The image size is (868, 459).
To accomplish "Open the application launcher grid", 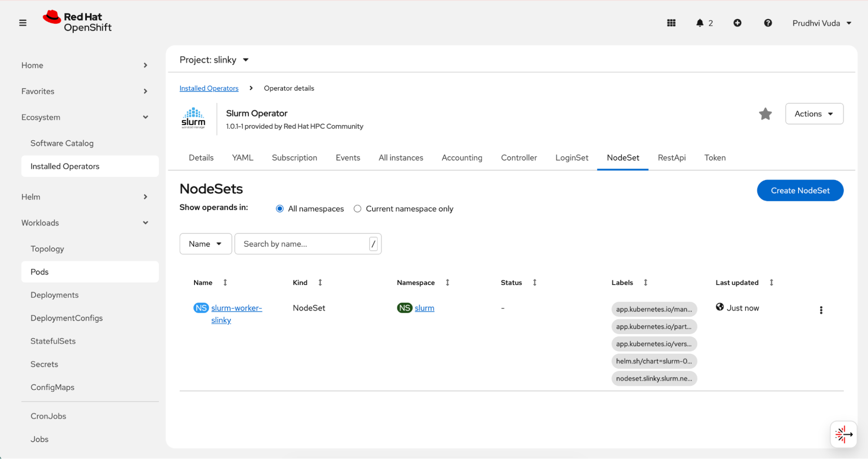I will pyautogui.click(x=671, y=23).
